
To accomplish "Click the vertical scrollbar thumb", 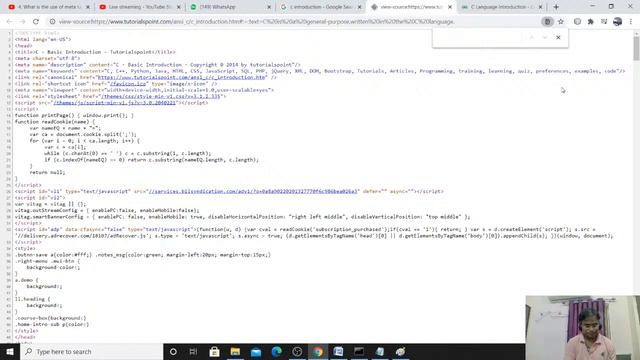I will (x=636, y=48).
